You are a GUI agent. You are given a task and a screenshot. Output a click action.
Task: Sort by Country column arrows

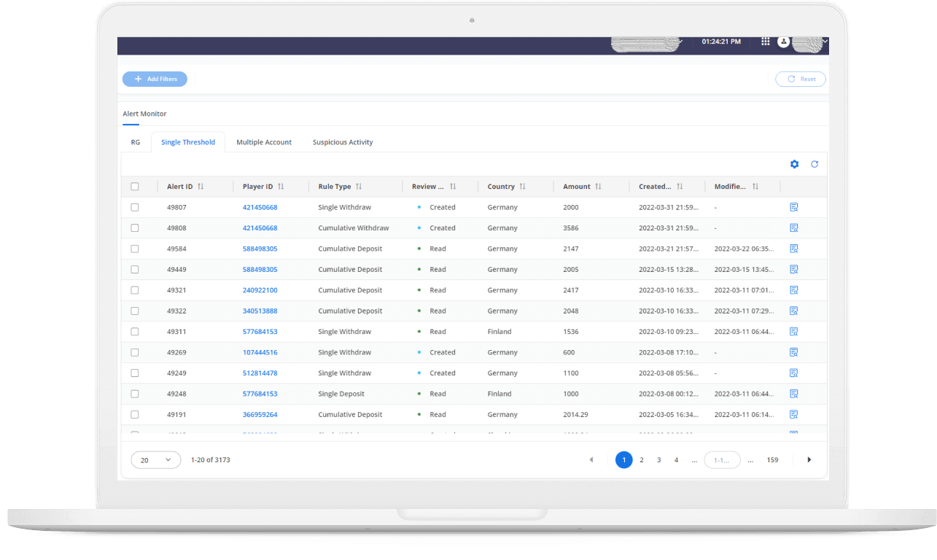click(x=523, y=187)
